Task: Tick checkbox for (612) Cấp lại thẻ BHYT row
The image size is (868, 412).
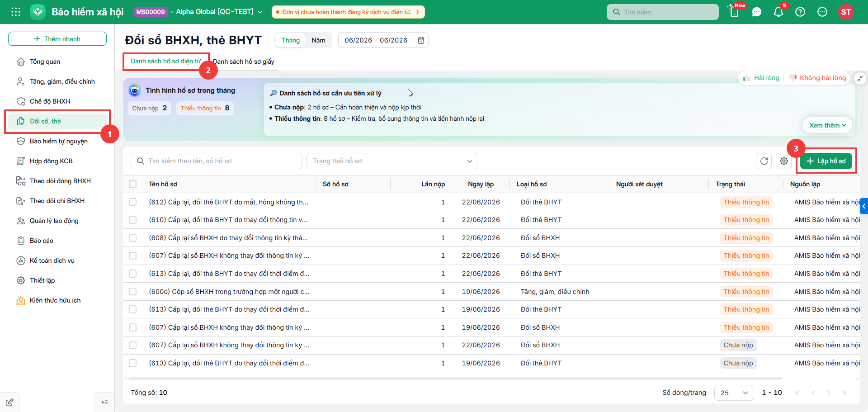Action: [x=132, y=202]
